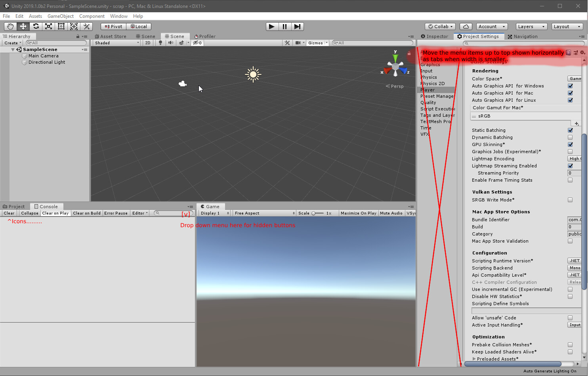Open the Free Aspect dropdown in Game view

(264, 213)
